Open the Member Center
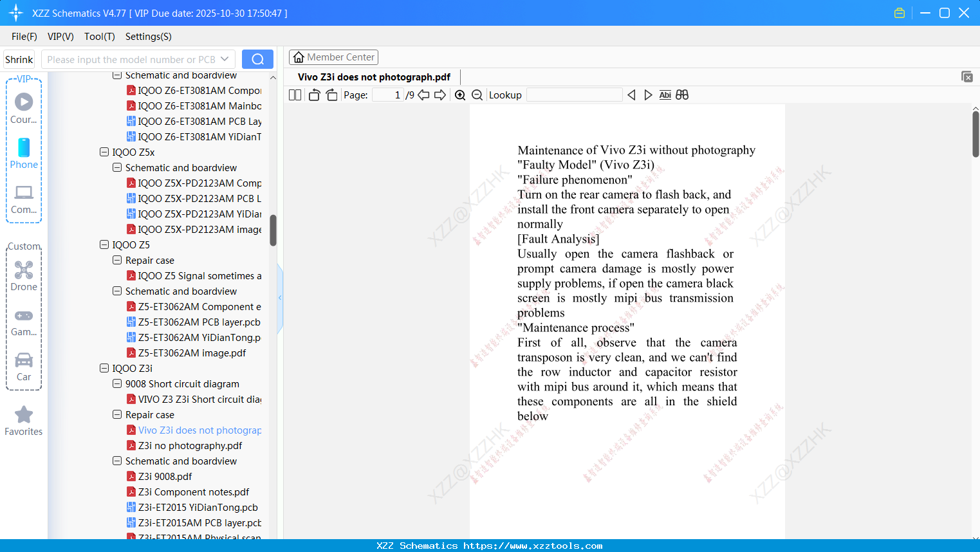 [333, 57]
